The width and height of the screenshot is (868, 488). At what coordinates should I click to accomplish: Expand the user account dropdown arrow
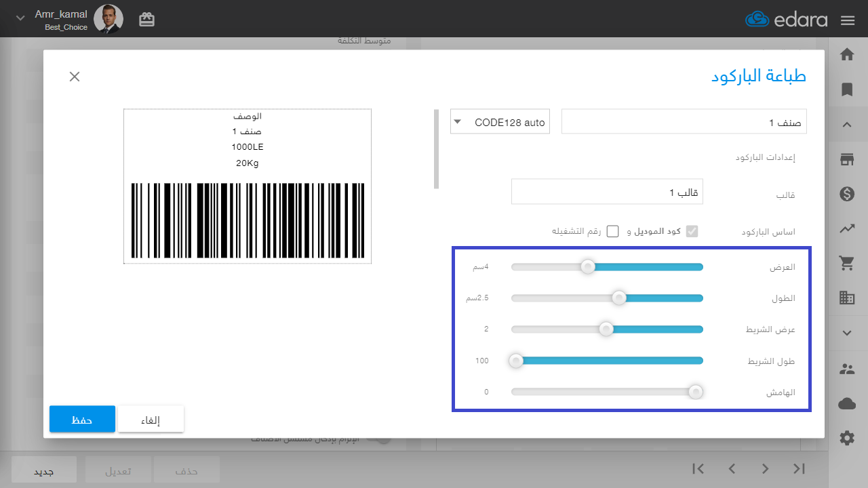coord(20,18)
